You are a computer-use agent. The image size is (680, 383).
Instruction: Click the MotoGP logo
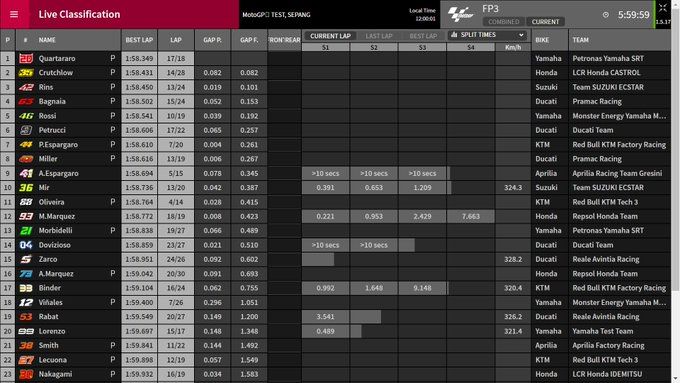(x=461, y=14)
